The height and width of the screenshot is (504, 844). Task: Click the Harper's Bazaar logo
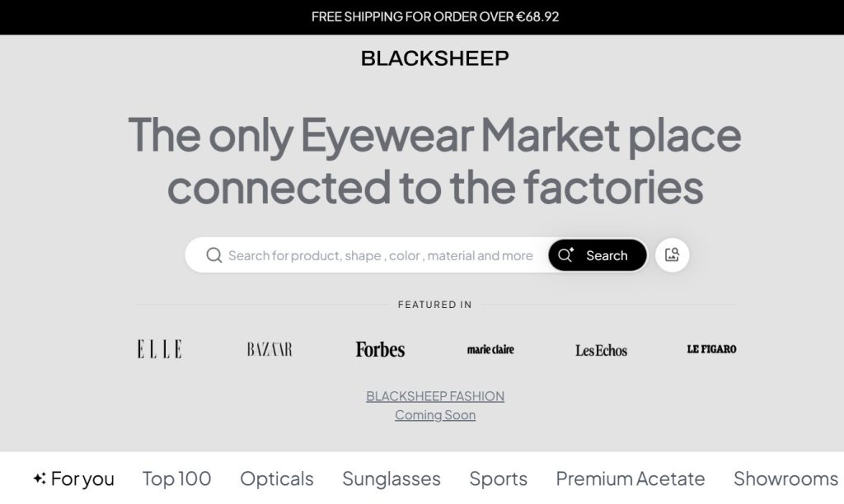pyautogui.click(x=270, y=349)
